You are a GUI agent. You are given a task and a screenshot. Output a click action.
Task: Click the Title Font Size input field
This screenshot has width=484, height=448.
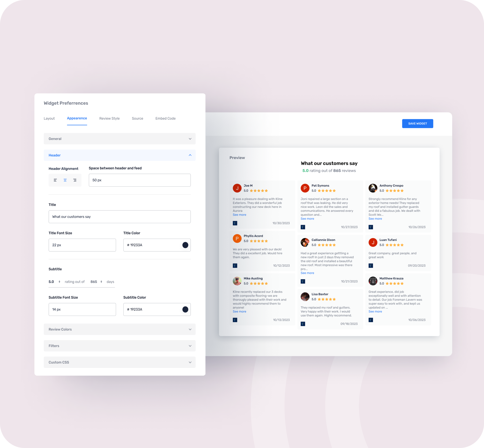(x=82, y=244)
